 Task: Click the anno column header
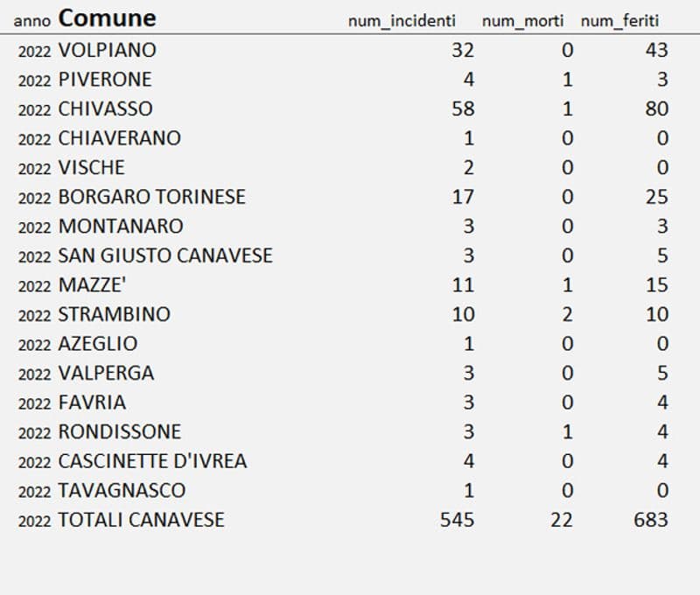[x=31, y=21]
